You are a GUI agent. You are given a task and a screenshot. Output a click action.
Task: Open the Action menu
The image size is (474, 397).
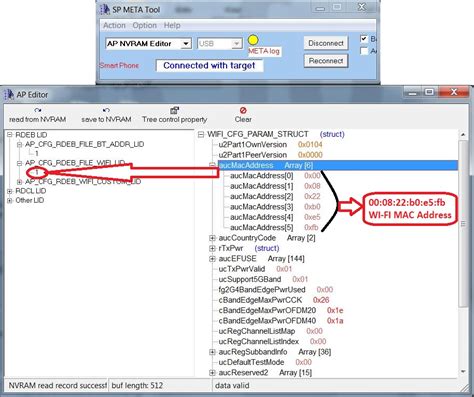click(x=114, y=25)
